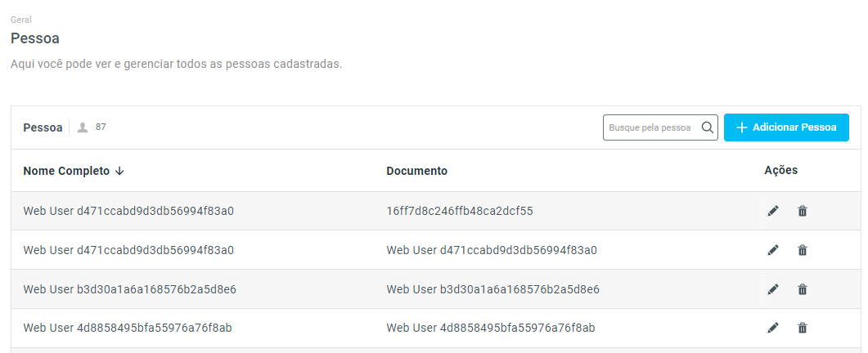Screen dimensions: 868x353
Task: Sort by the Nome Completo column header
Action: 66,171
